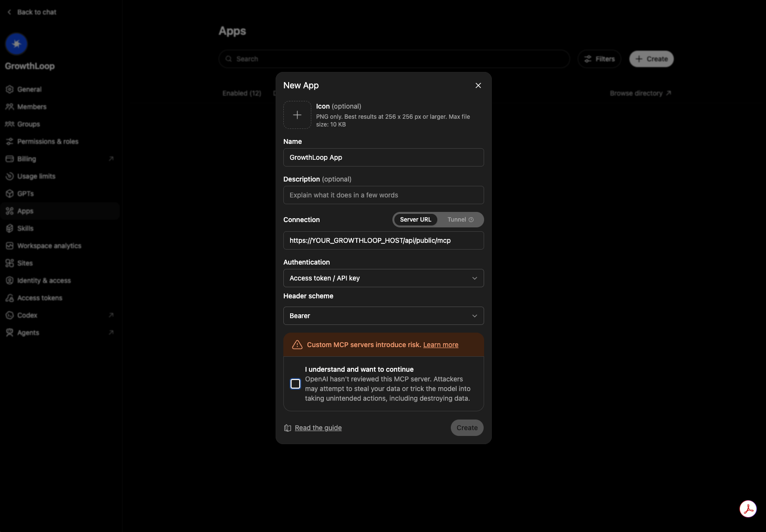Select the Server URL connection option
766x532 pixels.
pos(416,220)
